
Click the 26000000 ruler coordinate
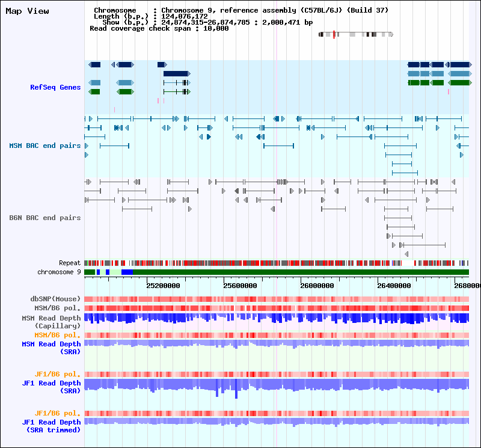point(317,286)
